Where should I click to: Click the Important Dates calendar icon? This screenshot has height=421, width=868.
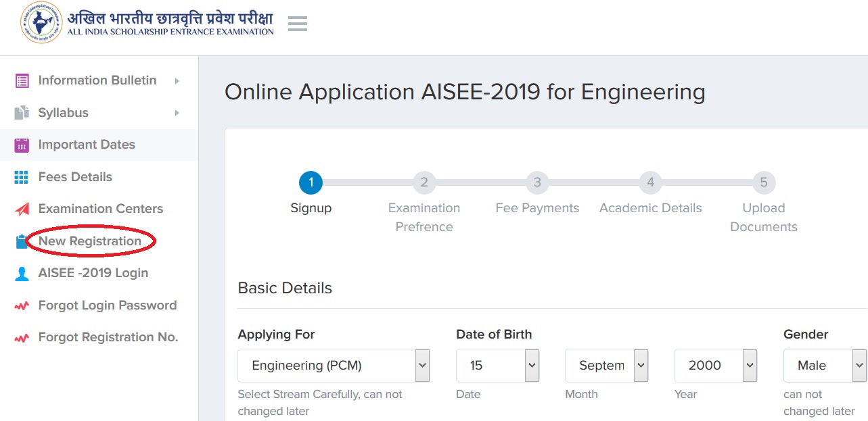[x=22, y=145]
